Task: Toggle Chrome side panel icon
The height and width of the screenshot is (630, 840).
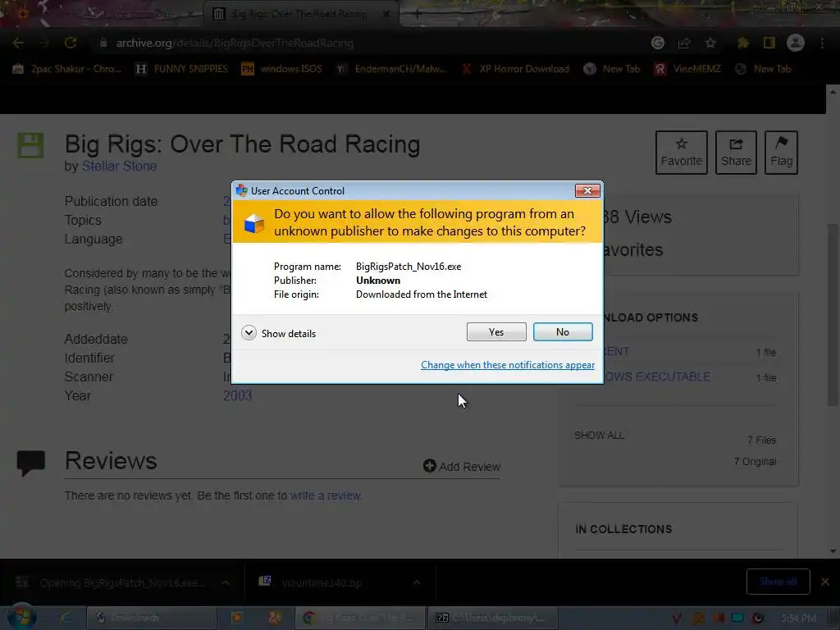Action: [x=769, y=43]
